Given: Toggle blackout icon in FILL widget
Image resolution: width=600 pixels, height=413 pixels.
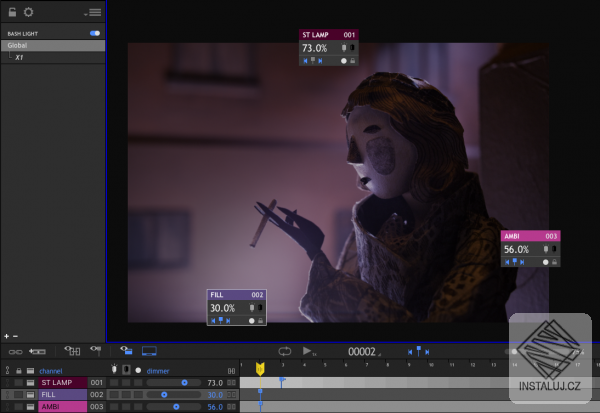Looking at the screenshot, I should pyautogui.click(x=260, y=307).
